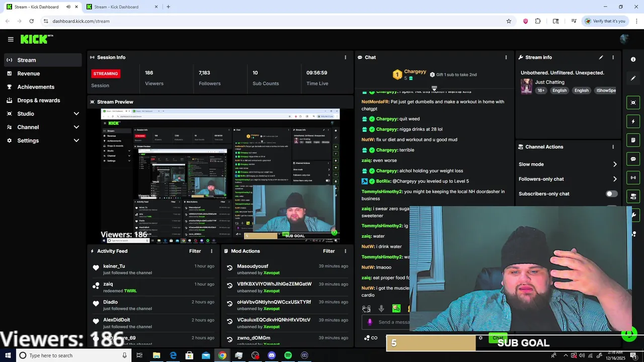Screen dimensions: 644x362
Task: Click the Type here to search box
Action: pyautogui.click(x=73, y=355)
